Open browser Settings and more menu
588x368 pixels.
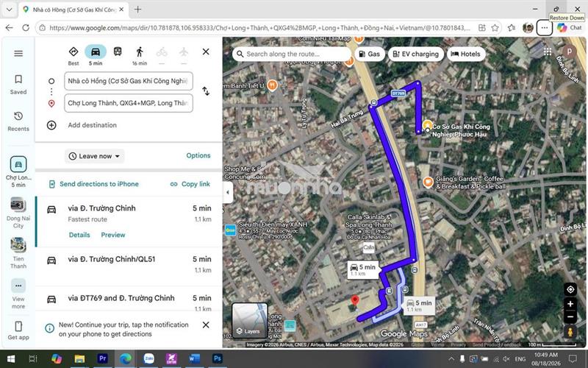pyautogui.click(x=544, y=28)
